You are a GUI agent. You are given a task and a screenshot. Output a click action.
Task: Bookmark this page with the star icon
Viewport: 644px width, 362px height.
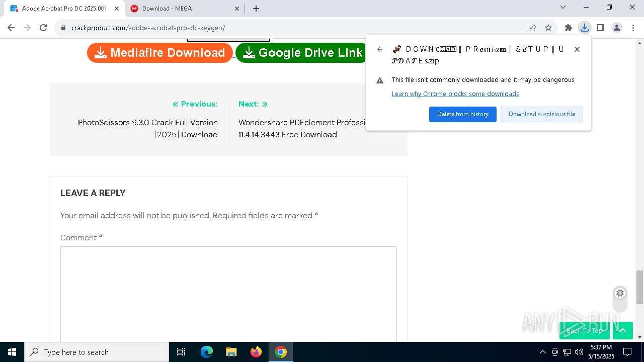548,28
